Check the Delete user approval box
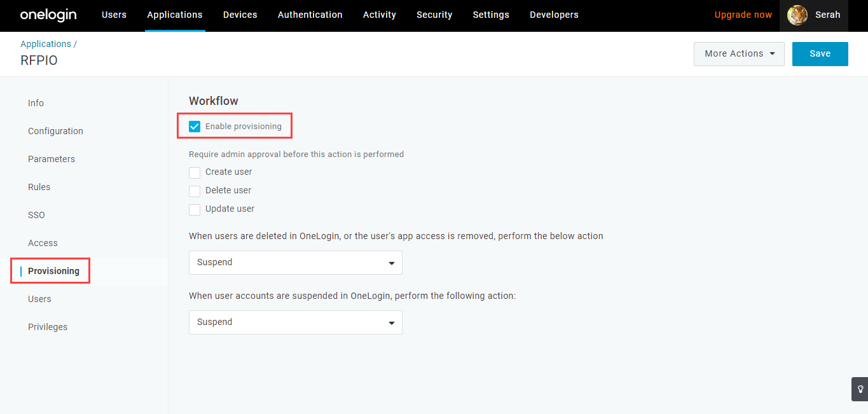 [195, 191]
